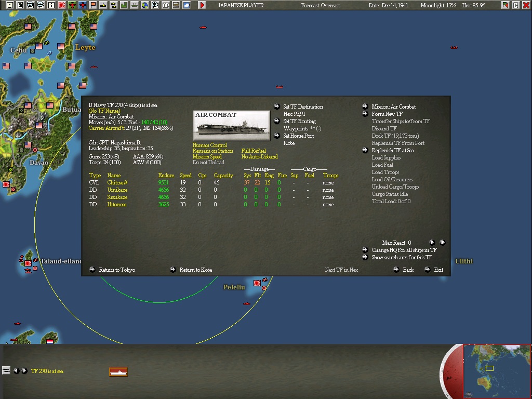This screenshot has width=532, height=399.
Task: Select the destroyer Suzukaze
Action: pyautogui.click(x=117, y=197)
